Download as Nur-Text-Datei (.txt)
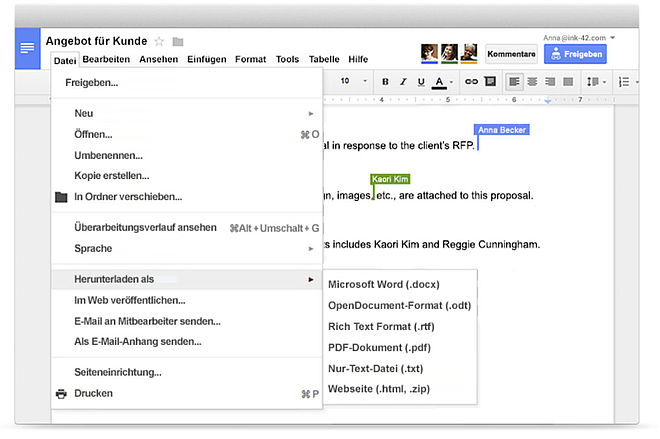This screenshot has height=439, width=660. [x=400, y=369]
